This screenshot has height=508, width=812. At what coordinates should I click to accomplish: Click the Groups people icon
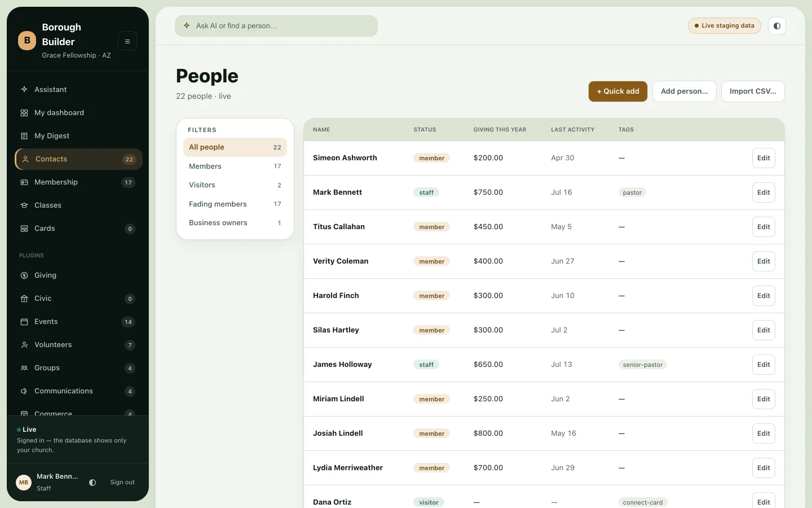point(24,368)
